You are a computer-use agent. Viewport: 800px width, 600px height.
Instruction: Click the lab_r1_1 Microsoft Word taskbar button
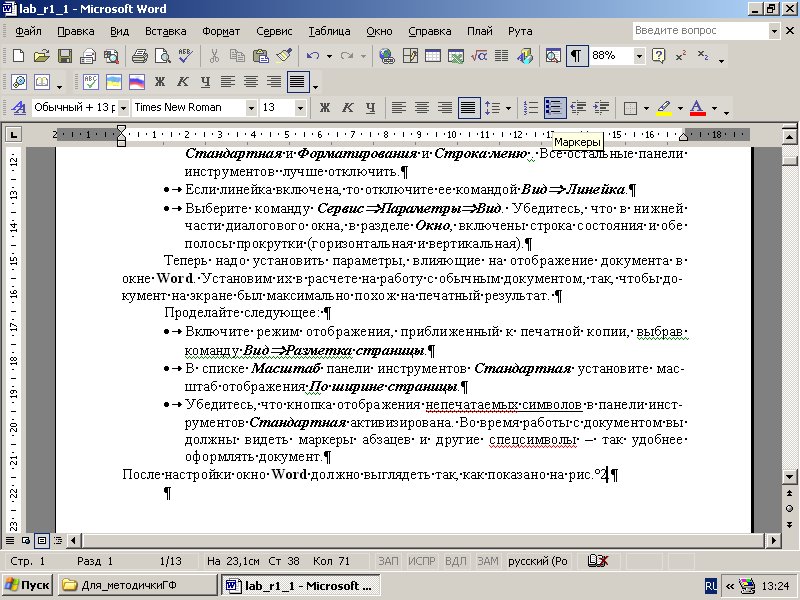[301, 585]
